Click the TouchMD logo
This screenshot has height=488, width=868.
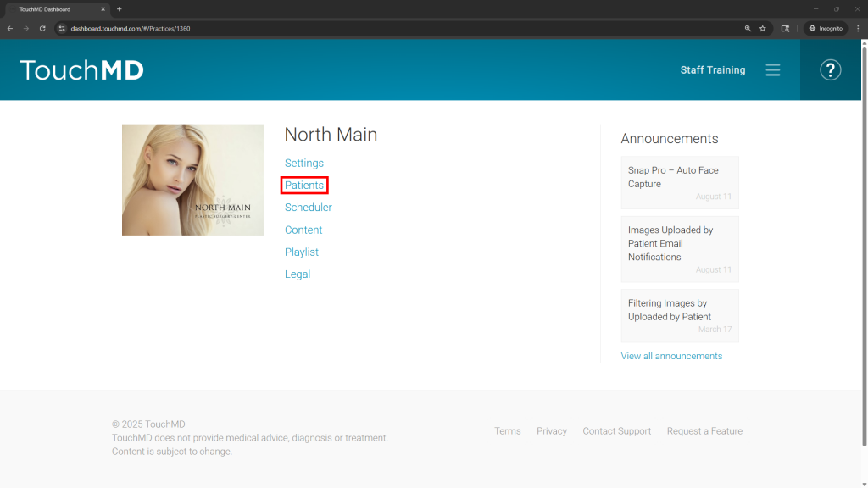tap(82, 70)
